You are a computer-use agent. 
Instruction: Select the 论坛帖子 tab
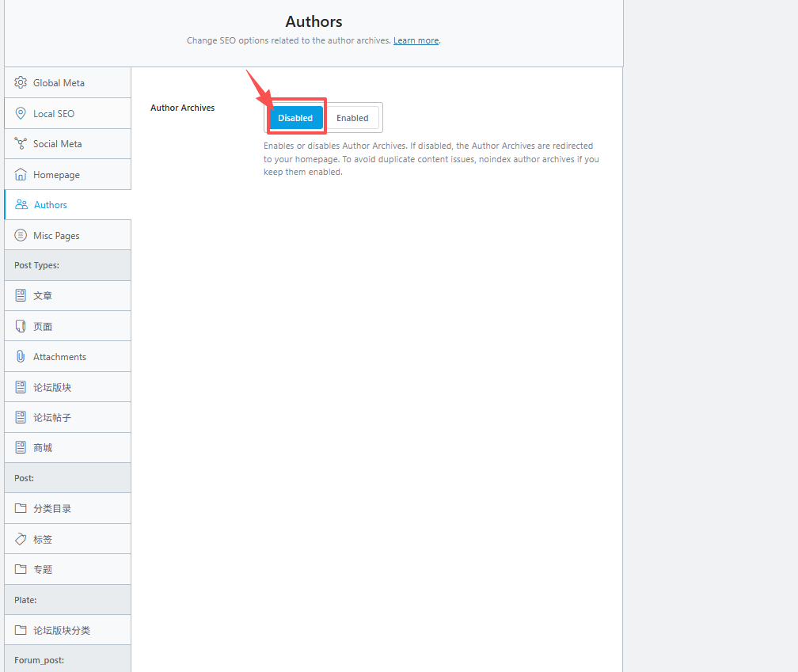(52, 418)
